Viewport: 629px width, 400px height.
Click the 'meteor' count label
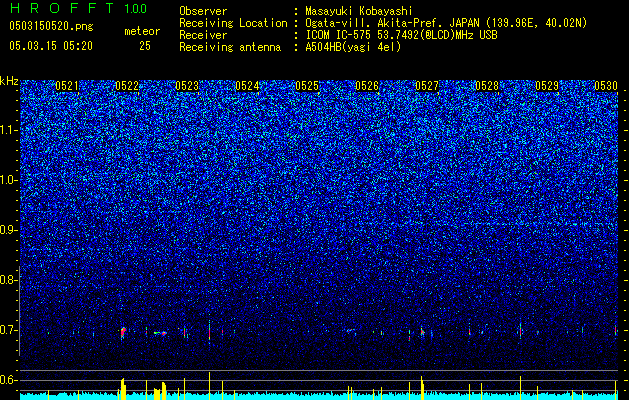[142, 31]
